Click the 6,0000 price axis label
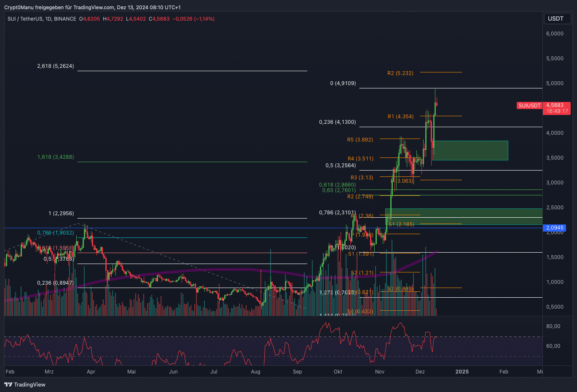 (x=555, y=34)
